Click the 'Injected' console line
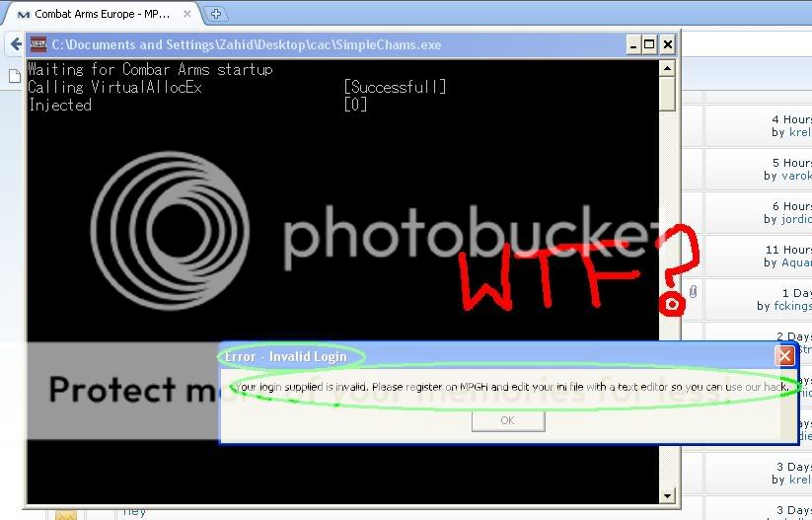This screenshot has height=520, width=812. click(x=60, y=105)
